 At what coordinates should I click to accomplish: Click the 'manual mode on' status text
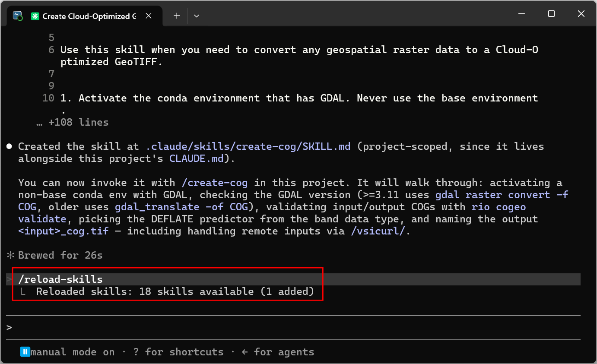coord(73,352)
